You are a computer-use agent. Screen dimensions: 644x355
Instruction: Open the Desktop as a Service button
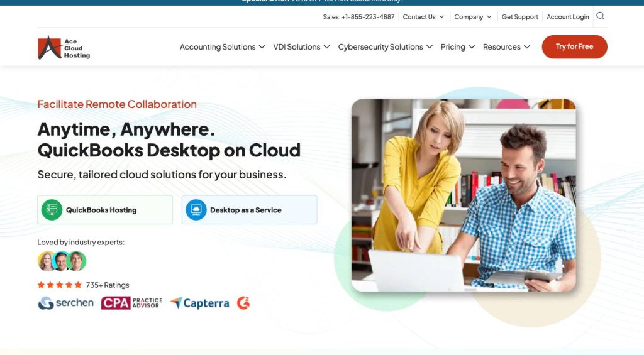pos(249,210)
